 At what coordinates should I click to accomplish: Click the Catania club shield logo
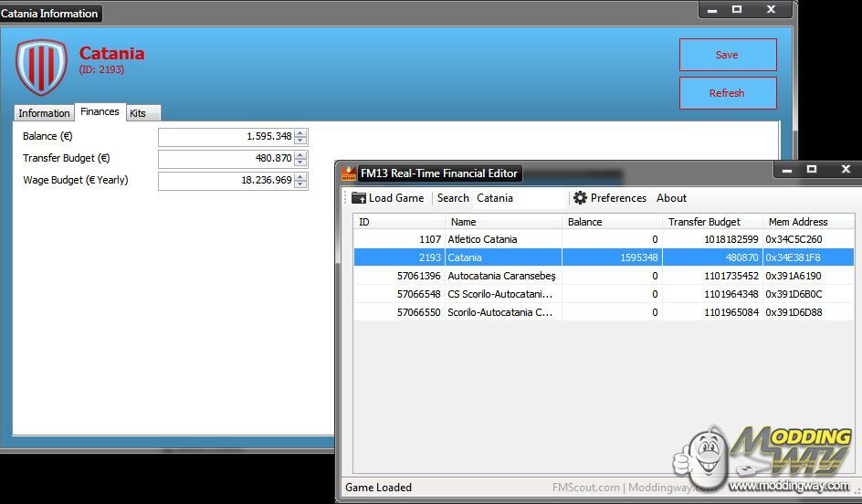tap(41, 67)
